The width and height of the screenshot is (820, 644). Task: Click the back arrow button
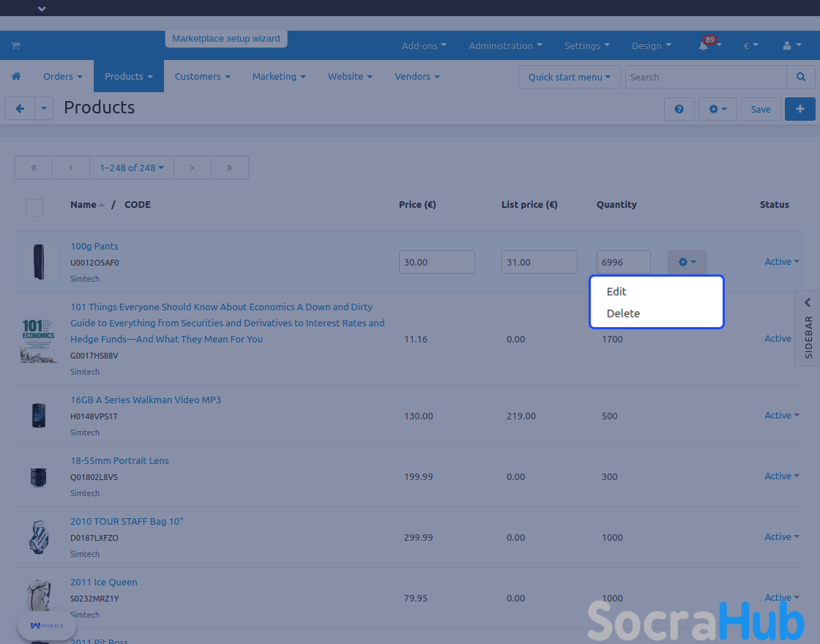point(20,109)
